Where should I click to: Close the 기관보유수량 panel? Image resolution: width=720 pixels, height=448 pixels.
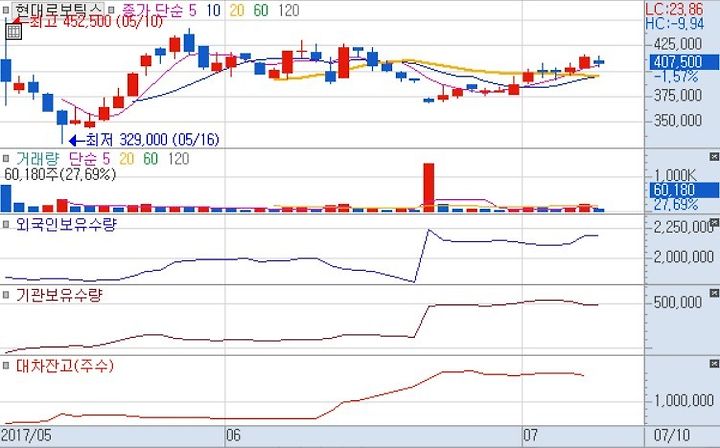714,293
